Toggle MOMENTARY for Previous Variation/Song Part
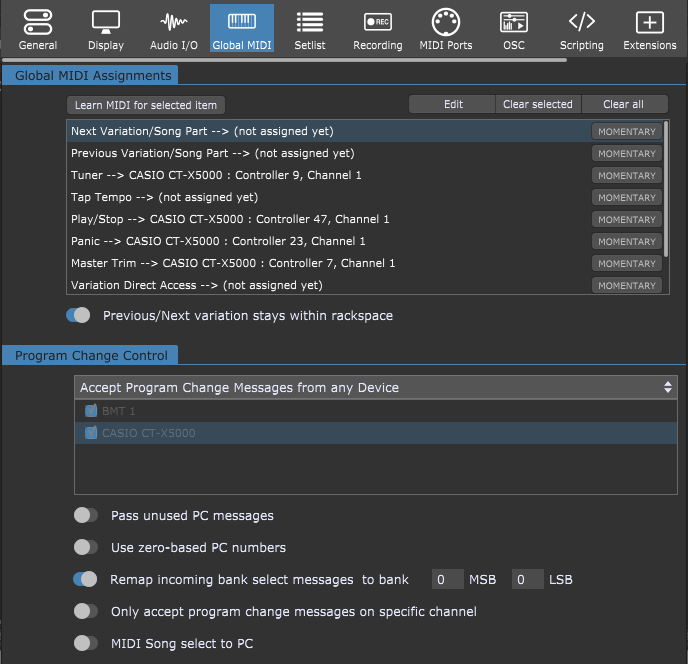This screenshot has width=688, height=664. pyautogui.click(x=627, y=154)
